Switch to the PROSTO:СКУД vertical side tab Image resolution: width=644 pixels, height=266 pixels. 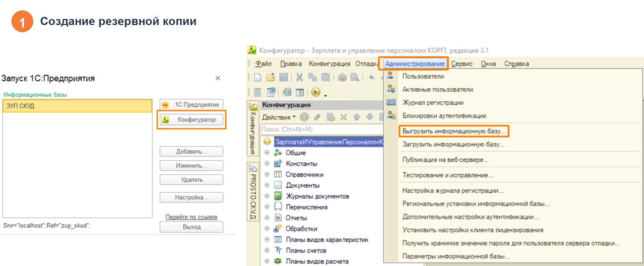pyautogui.click(x=253, y=192)
